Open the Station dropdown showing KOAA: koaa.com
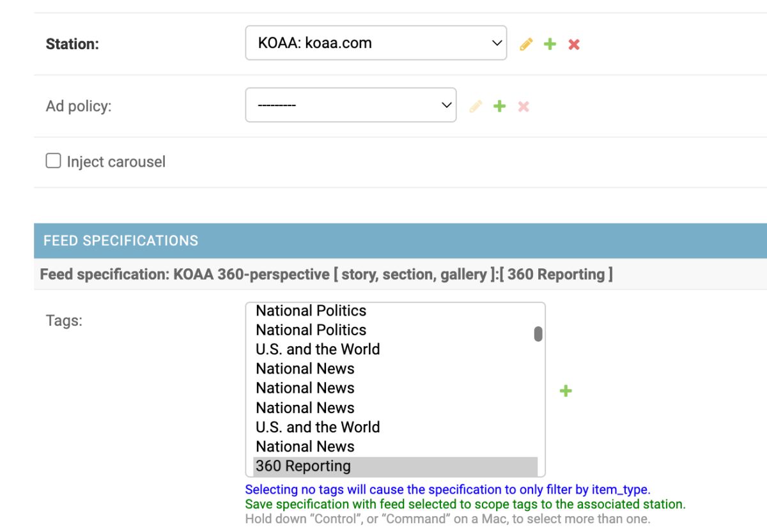767x532 pixels. click(x=376, y=43)
